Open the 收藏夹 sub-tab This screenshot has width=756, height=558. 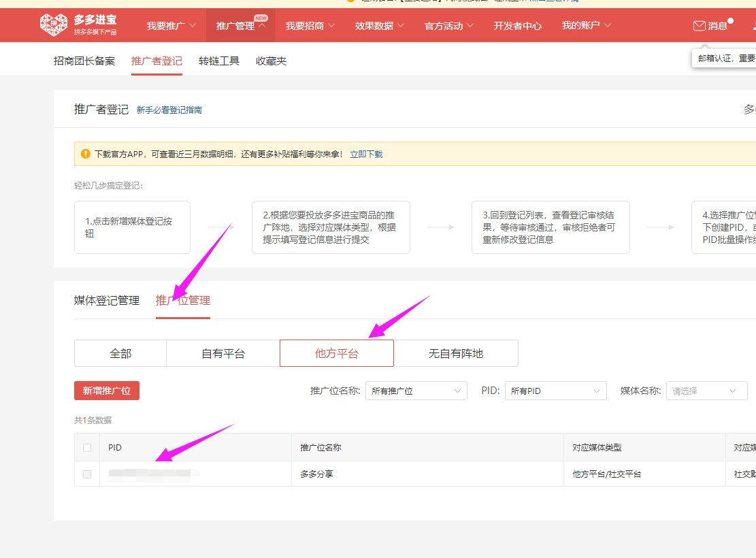tap(271, 61)
